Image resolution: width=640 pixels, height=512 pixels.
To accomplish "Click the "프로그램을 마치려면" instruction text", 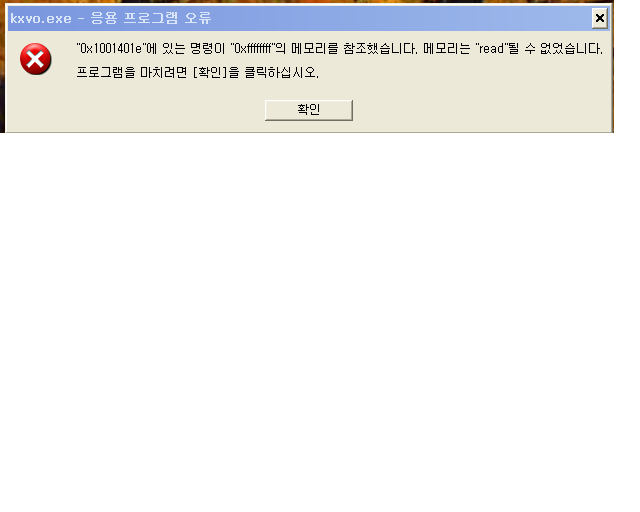I will pyautogui.click(x=131, y=73).
